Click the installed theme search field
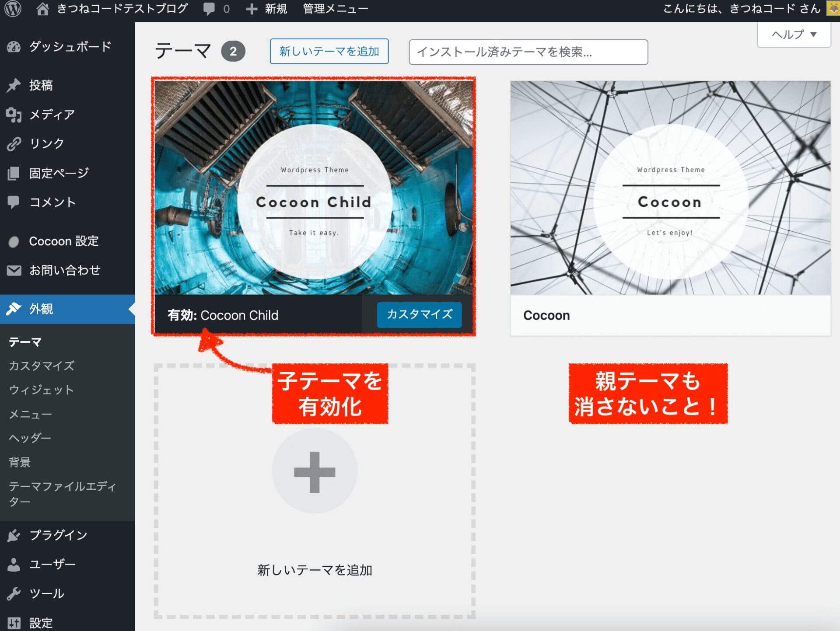The width and height of the screenshot is (840, 631). pyautogui.click(x=528, y=52)
